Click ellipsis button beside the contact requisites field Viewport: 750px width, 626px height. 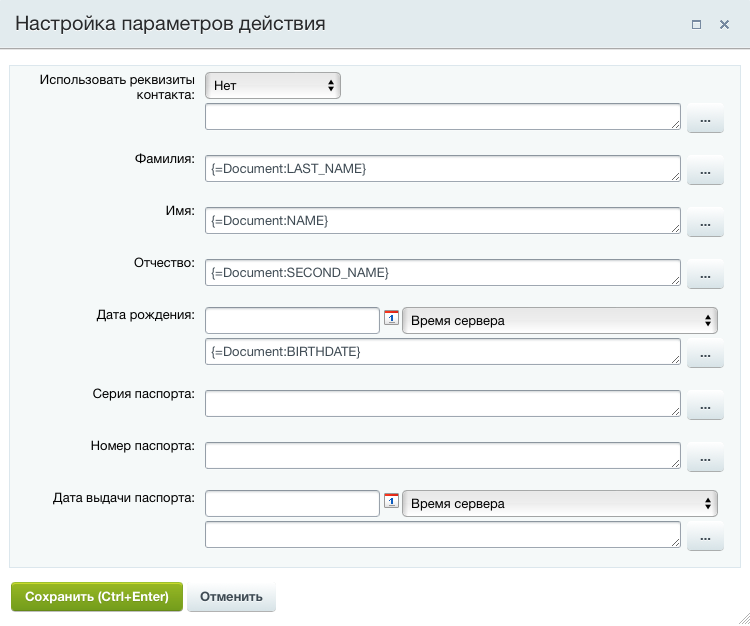tap(705, 120)
